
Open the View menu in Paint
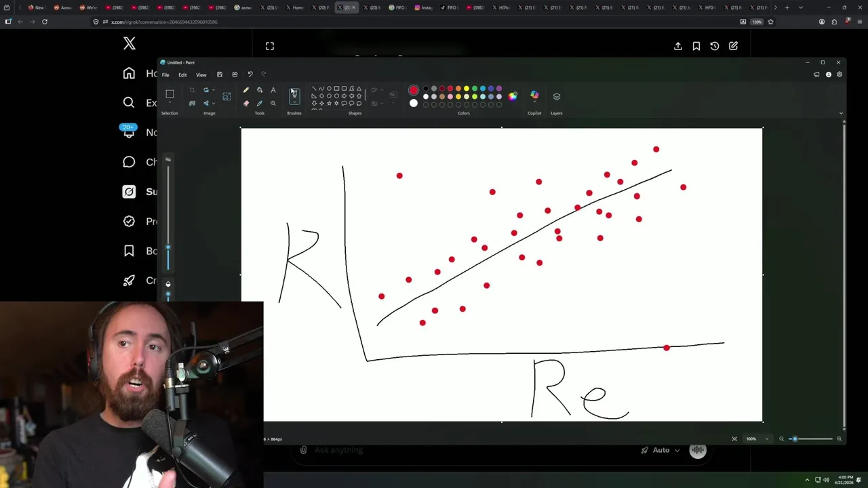pos(201,75)
